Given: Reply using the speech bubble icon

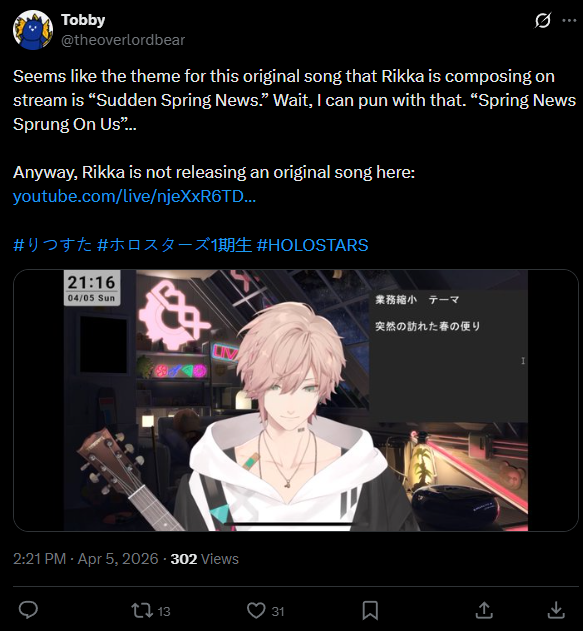Looking at the screenshot, I should (x=29, y=610).
